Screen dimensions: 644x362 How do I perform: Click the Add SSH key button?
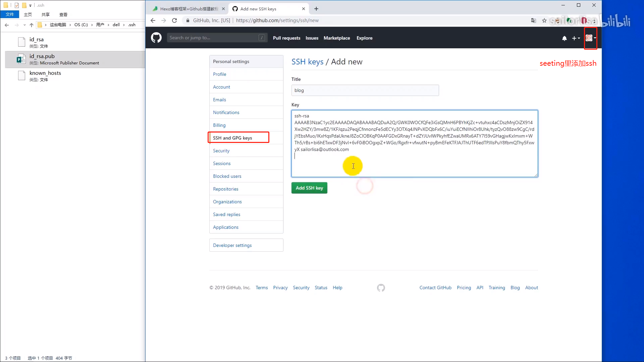pos(309,188)
